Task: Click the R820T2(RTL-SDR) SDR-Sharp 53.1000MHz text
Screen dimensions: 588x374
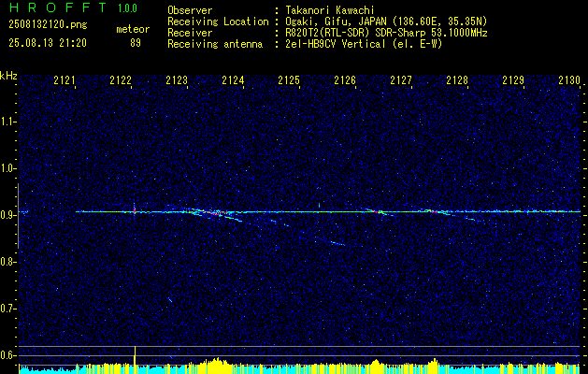Action: (386, 33)
